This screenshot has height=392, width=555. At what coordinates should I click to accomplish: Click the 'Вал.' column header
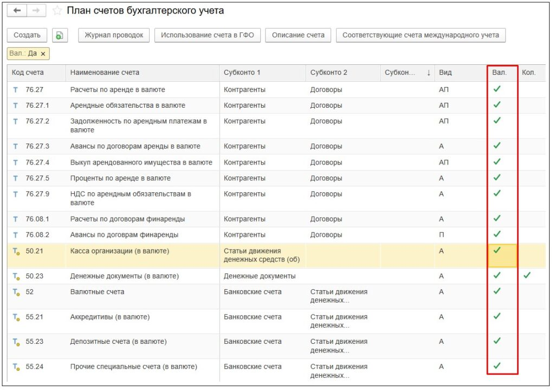coord(500,73)
